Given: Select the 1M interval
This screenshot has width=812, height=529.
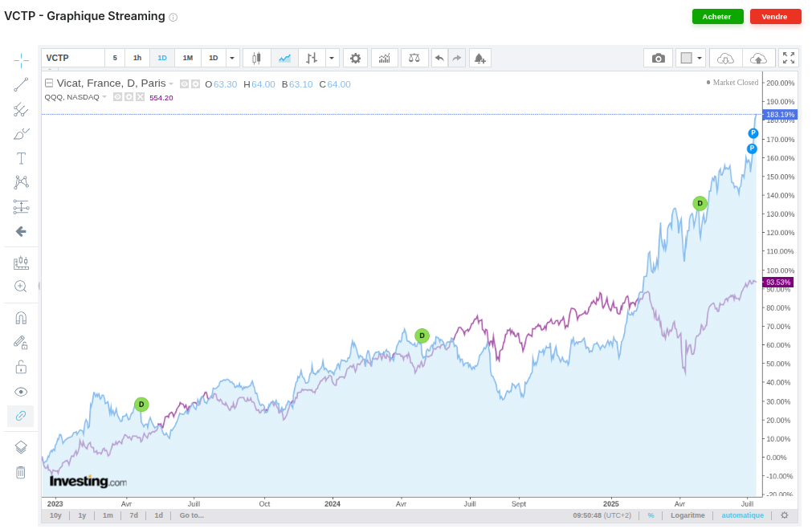Looking at the screenshot, I should pos(188,58).
